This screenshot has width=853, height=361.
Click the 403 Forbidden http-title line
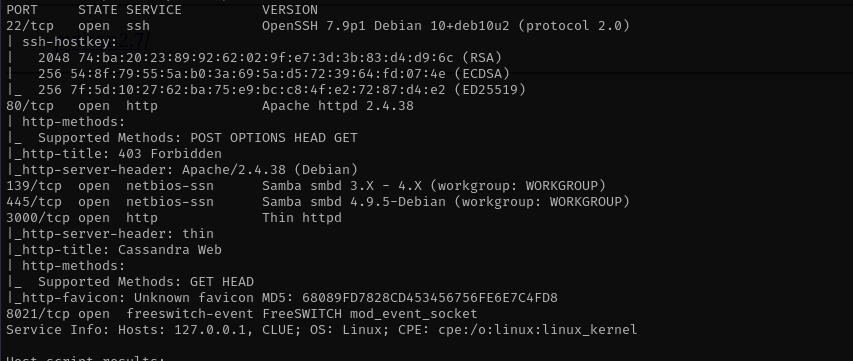point(114,153)
